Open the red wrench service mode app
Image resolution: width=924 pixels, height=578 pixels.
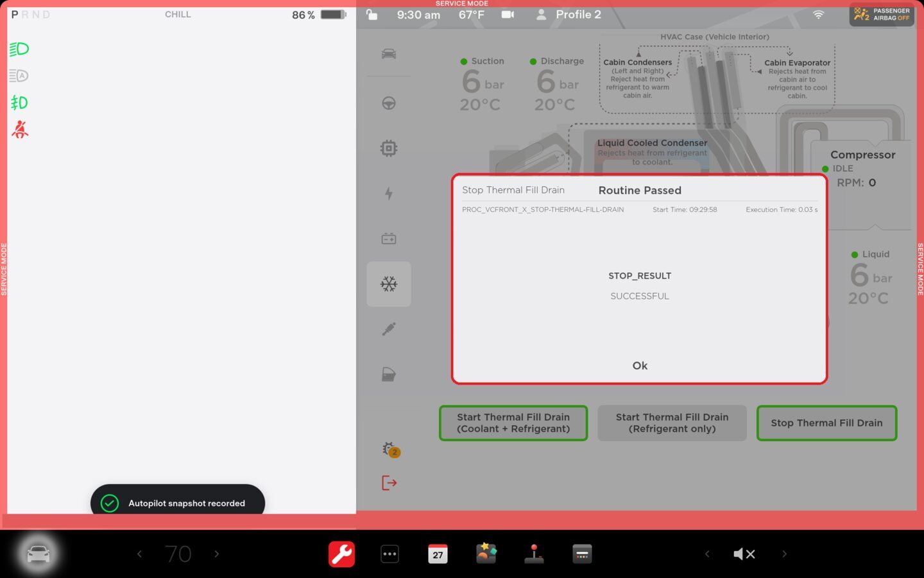point(341,554)
